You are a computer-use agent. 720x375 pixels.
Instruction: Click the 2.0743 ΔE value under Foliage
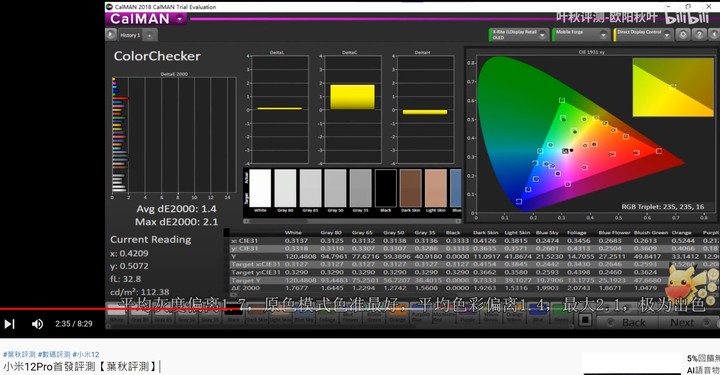(x=578, y=288)
